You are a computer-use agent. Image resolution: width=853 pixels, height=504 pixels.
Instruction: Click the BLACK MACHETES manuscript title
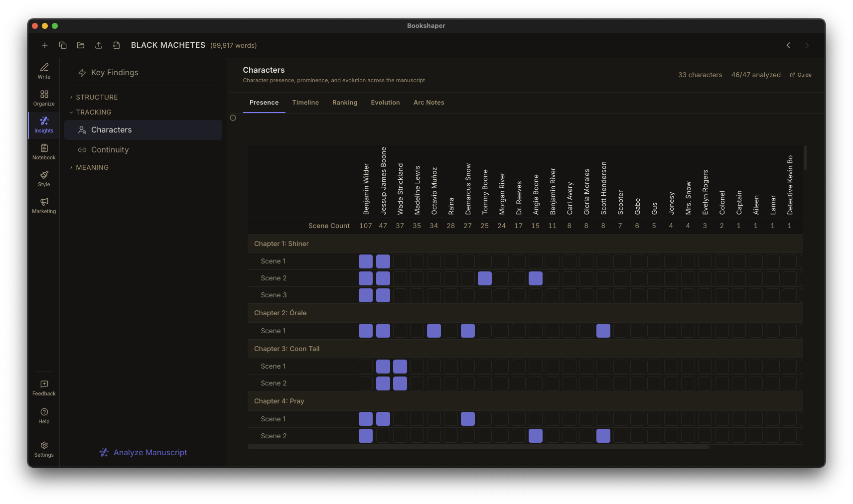pyautogui.click(x=168, y=45)
